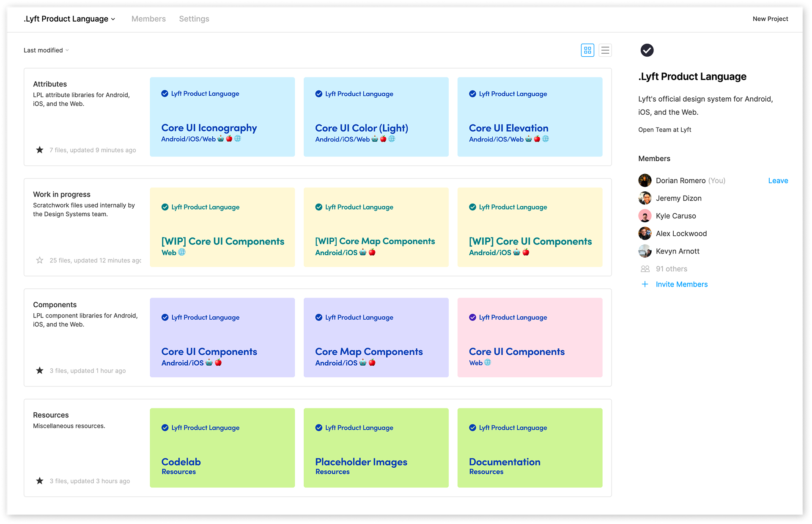Click the 'Miscellaneous resources.' description

pyautogui.click(x=69, y=426)
